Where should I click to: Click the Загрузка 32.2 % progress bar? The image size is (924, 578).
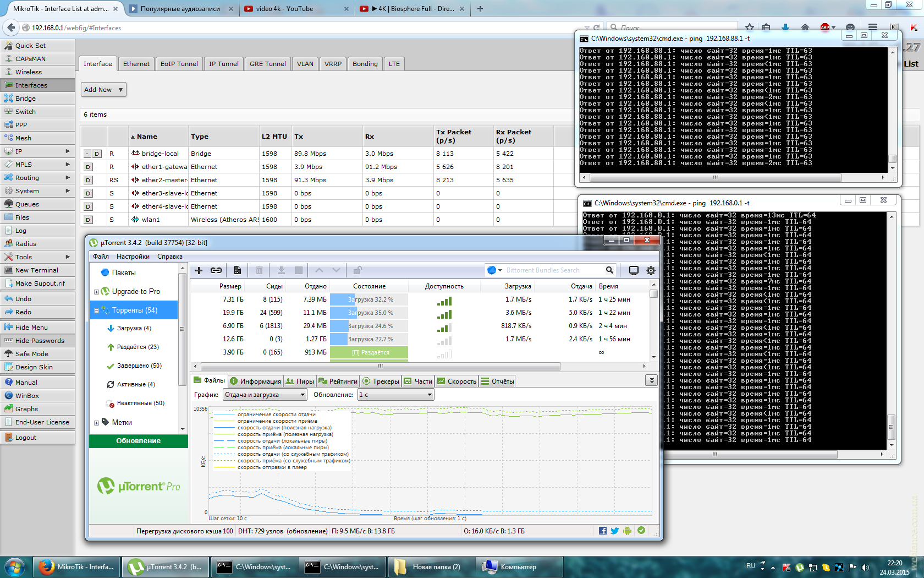click(369, 299)
